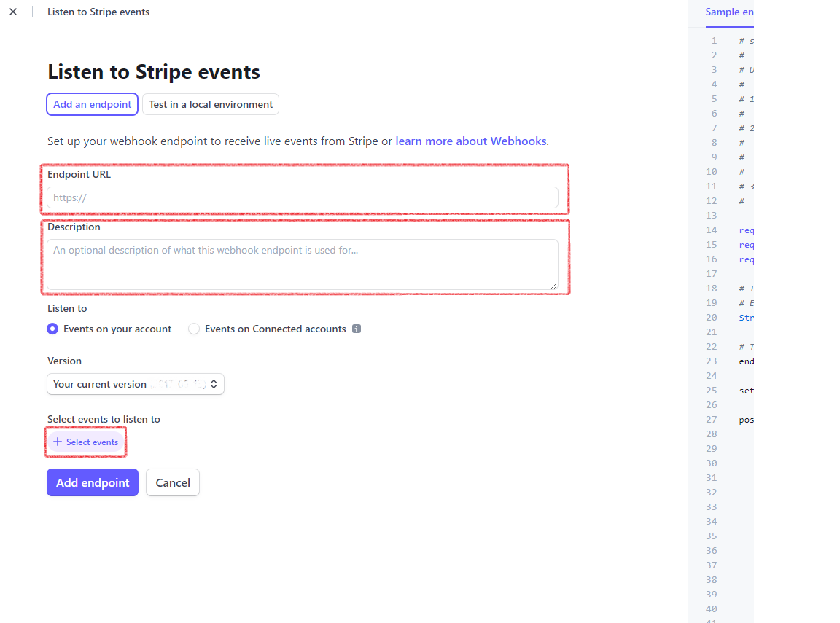Focus the Endpoint URL field
The image size is (840, 623).
[303, 197]
